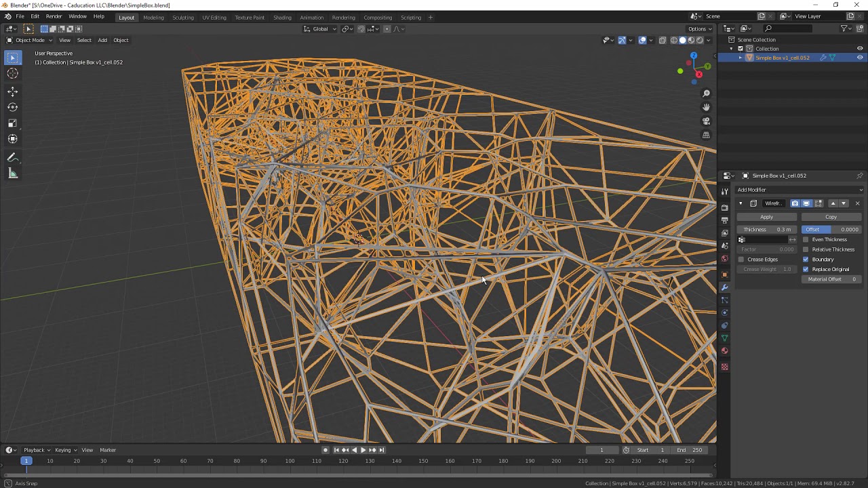Adjust the Offset slider value
This screenshot has width=868, height=488.
(x=831, y=230)
